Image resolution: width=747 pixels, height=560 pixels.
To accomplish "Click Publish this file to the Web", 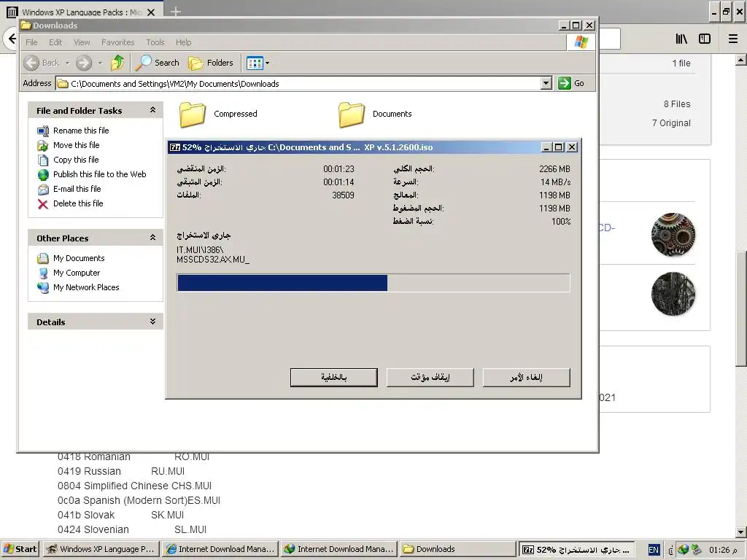I will pyautogui.click(x=99, y=174).
